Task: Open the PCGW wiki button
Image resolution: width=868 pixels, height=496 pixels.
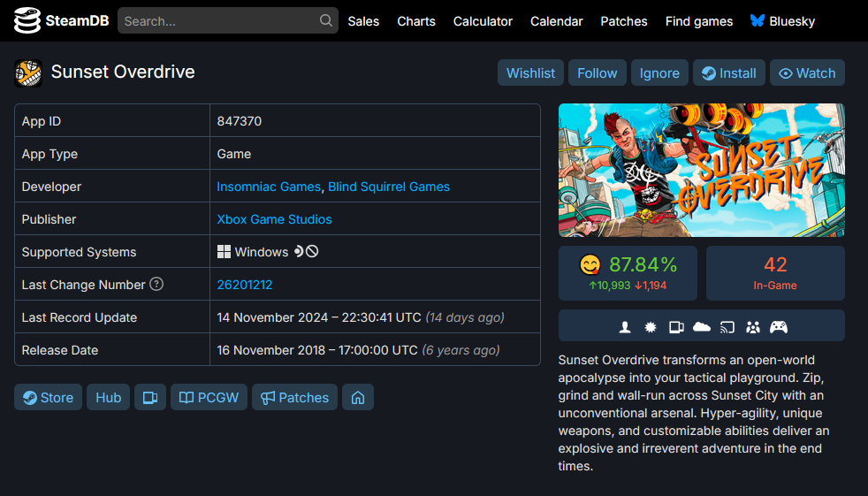Action: click(x=209, y=397)
